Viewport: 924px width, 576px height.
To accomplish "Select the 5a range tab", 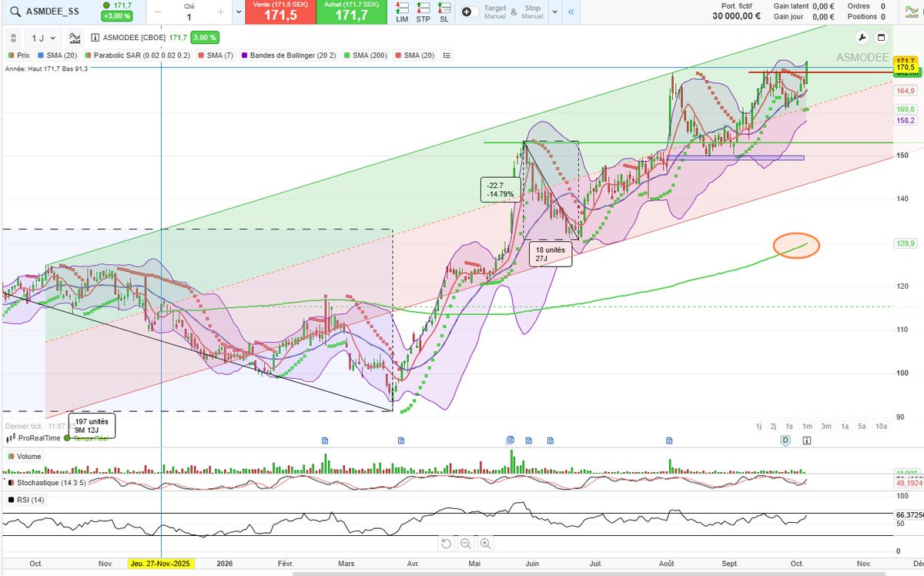I will 862,426.
